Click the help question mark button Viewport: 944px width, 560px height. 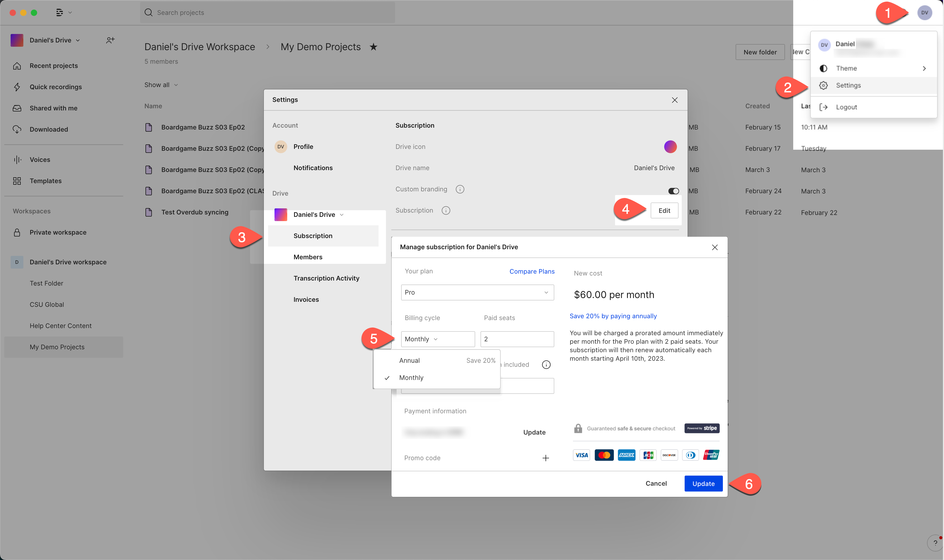[935, 543]
